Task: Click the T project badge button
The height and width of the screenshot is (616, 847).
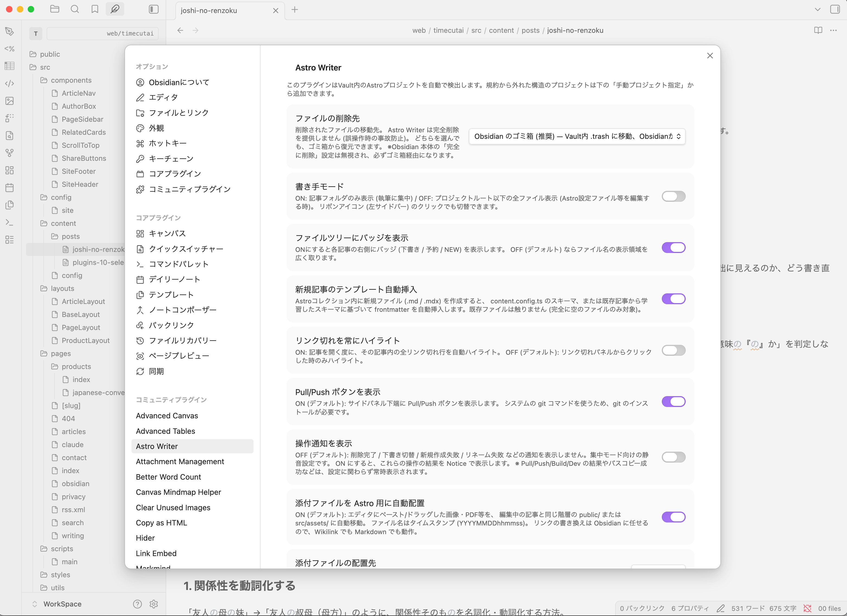Action: [36, 34]
